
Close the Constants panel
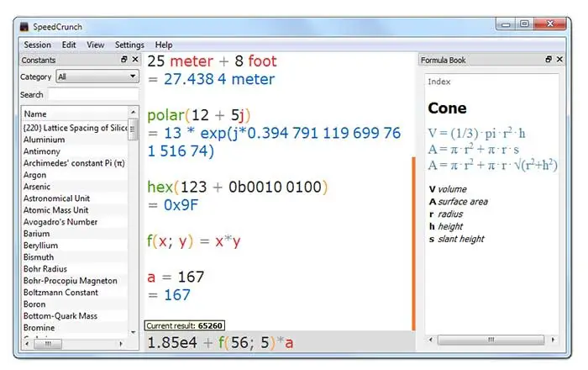pos(135,60)
